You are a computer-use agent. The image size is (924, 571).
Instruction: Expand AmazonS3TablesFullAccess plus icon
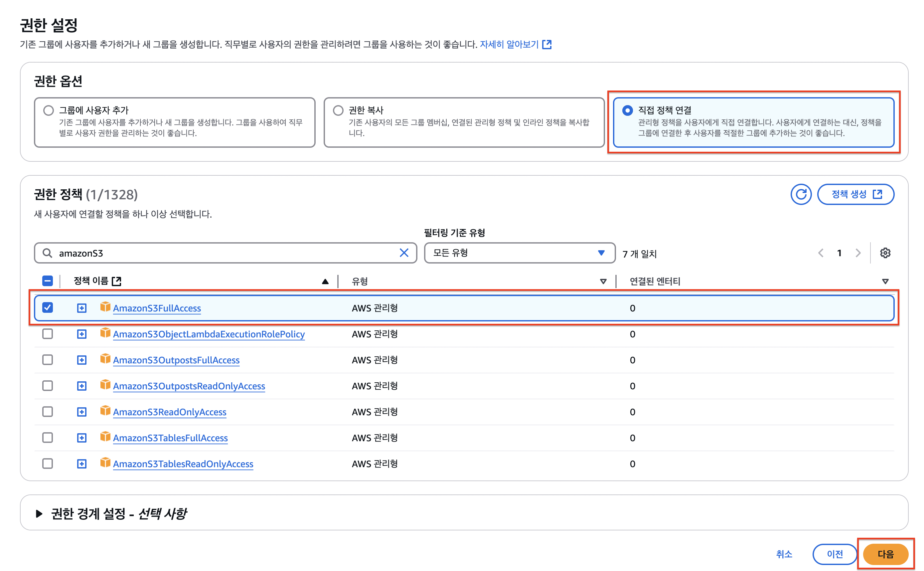(81, 438)
